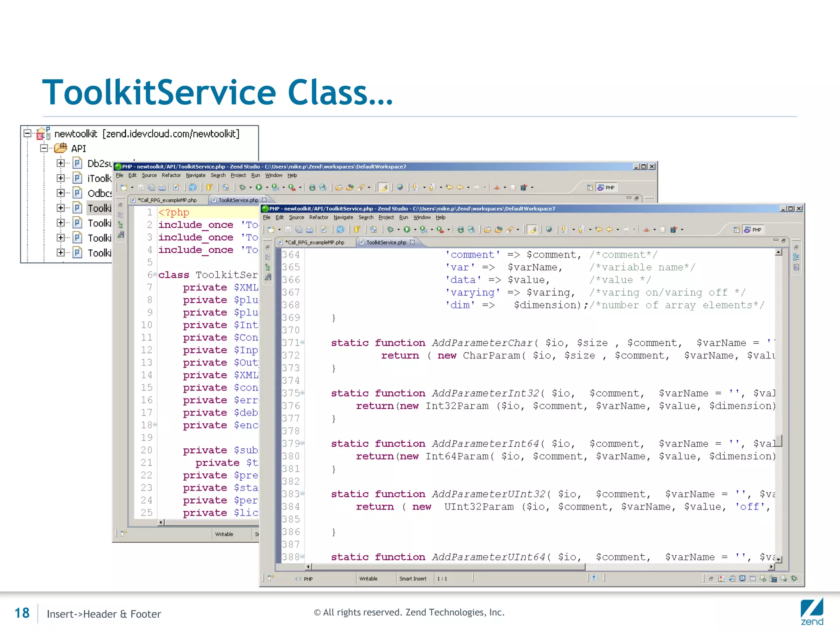Open Debug icon dropdown arrow in front window
Image resolution: width=840 pixels, height=630 pixels.
tap(398, 230)
